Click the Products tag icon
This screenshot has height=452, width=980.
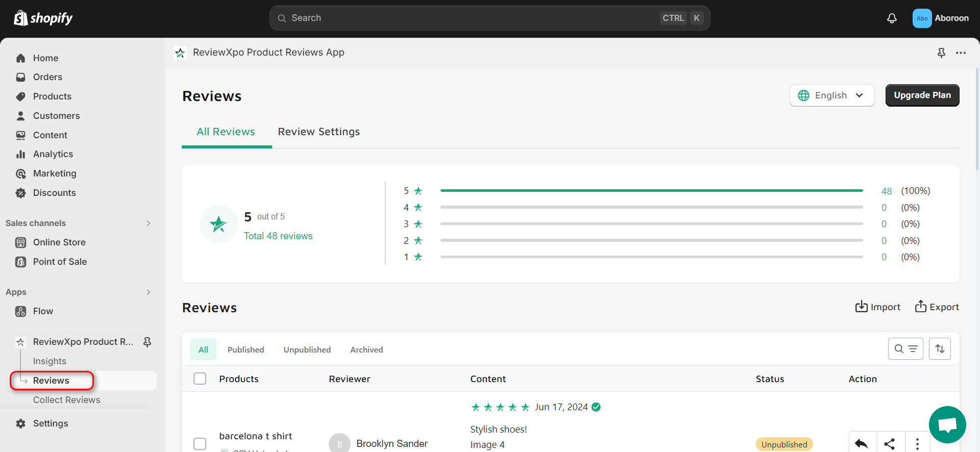(21, 96)
